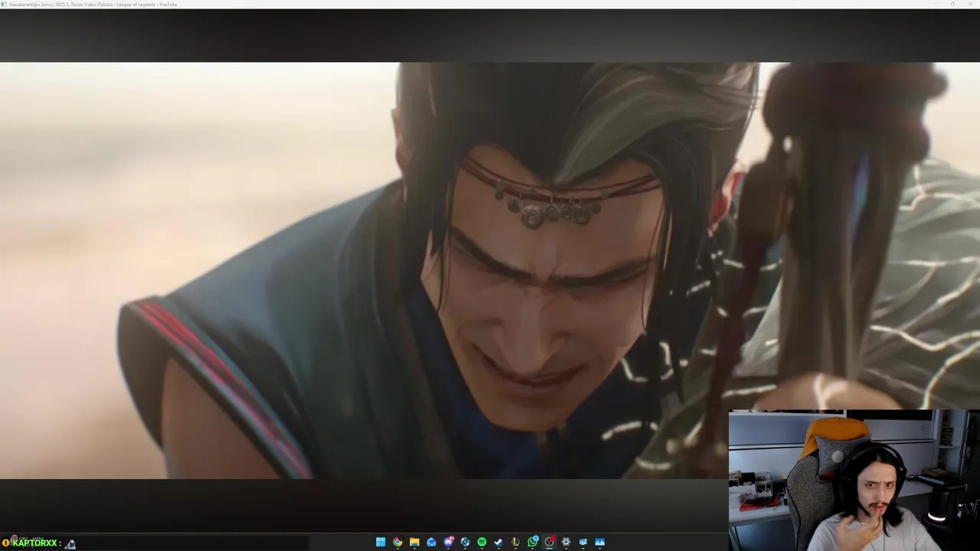Open Steam from the taskbar
Image resolution: width=980 pixels, height=551 pixels.
click(x=498, y=542)
